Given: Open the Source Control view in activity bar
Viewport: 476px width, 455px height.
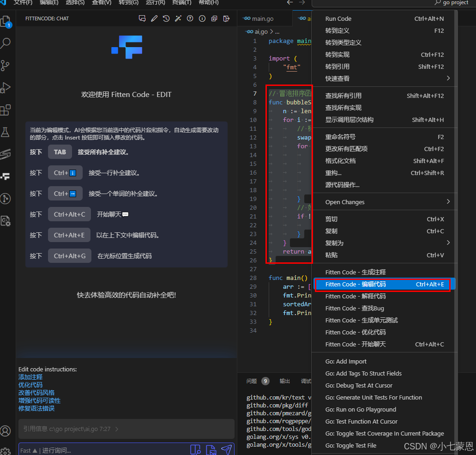Looking at the screenshot, I should tap(6, 65).
